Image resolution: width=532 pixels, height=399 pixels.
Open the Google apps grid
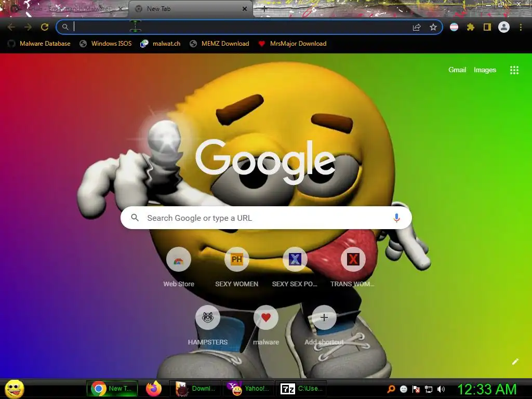tap(514, 70)
